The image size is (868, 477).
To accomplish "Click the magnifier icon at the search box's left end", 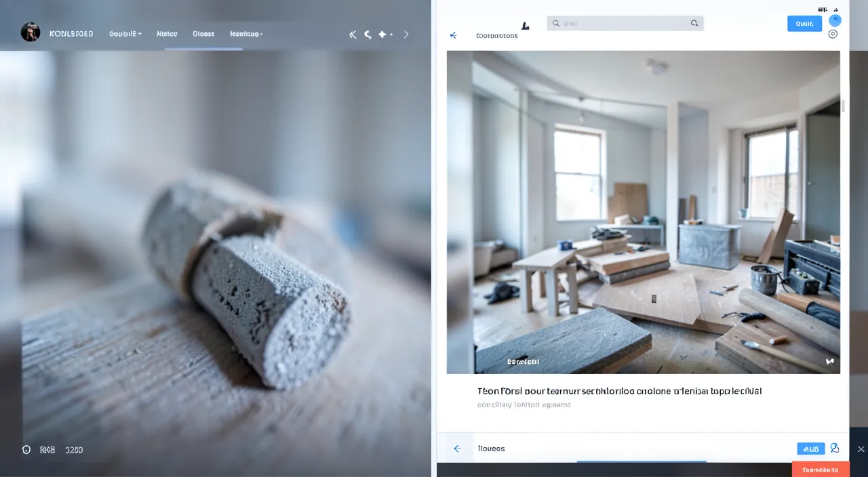I will pyautogui.click(x=556, y=23).
